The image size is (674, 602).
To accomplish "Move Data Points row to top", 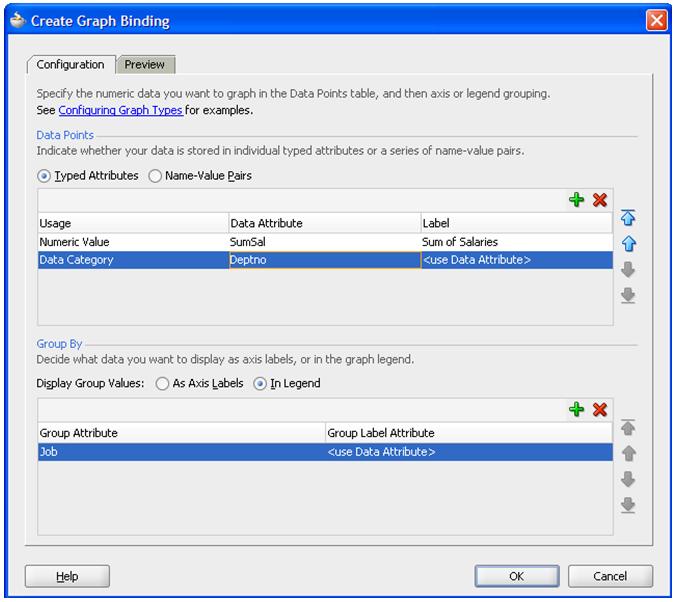I will coord(629,218).
